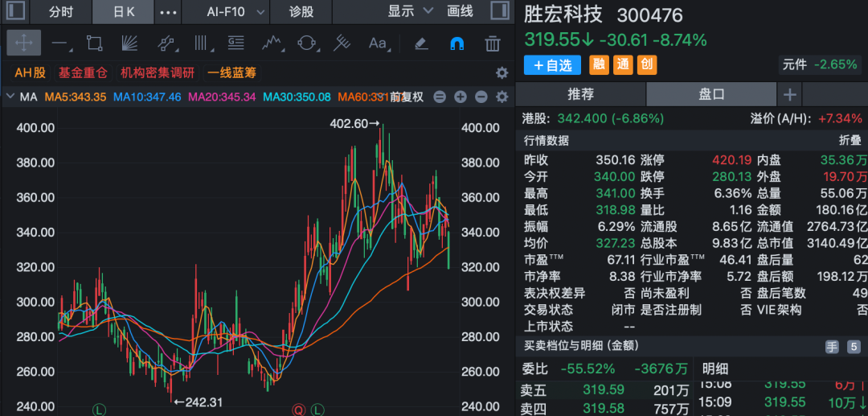Click the MA5:343.35 indicator label
This screenshot has width=868, height=416.
point(76,97)
